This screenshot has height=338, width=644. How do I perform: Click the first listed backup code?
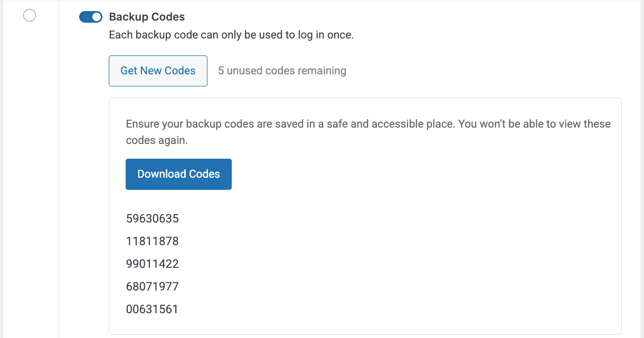152,218
